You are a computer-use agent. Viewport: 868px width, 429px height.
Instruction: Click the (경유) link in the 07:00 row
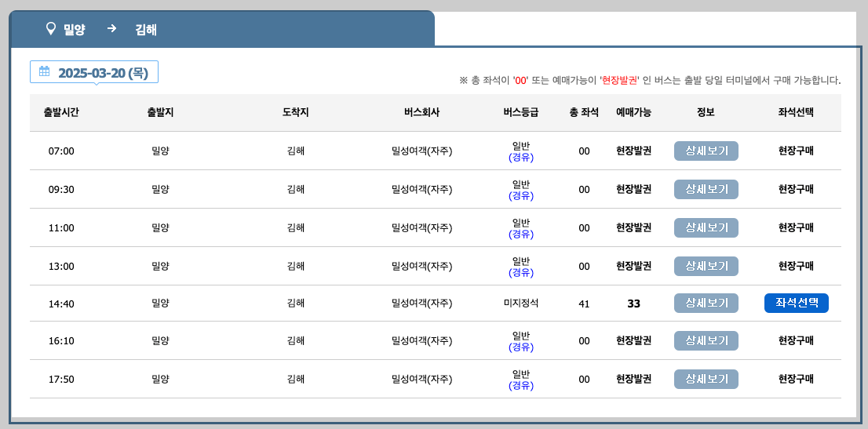(521, 157)
